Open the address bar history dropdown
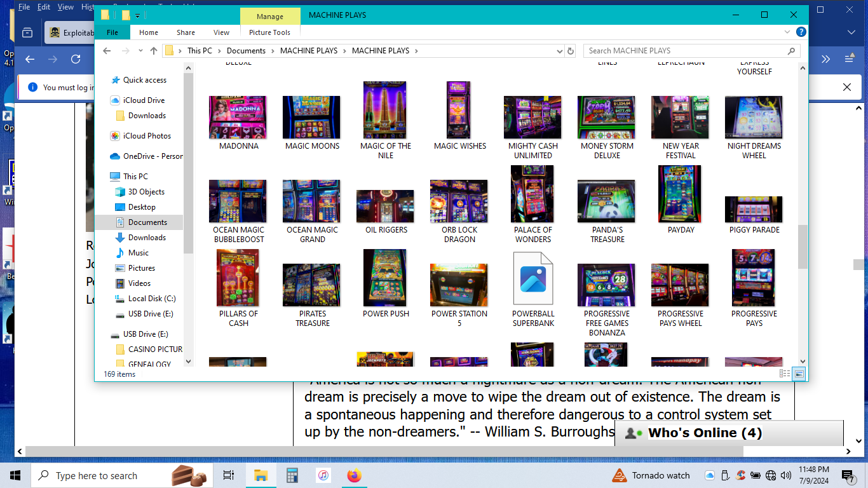 (559, 51)
